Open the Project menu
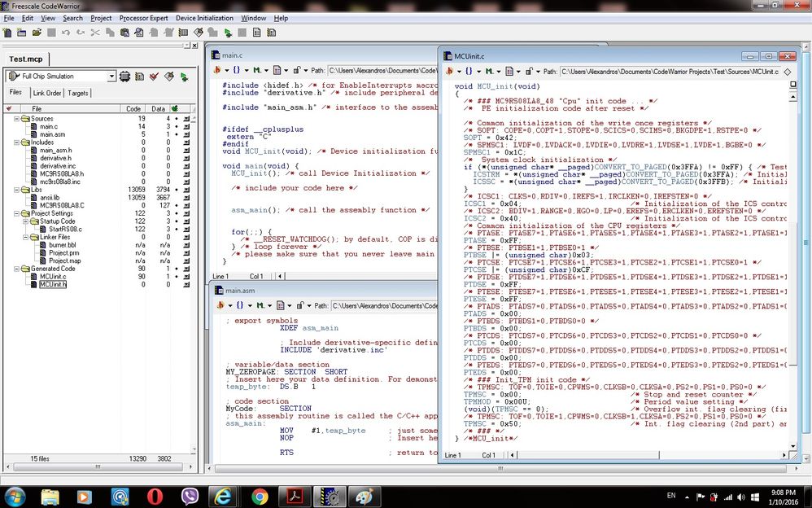The width and height of the screenshot is (812, 508). point(101,18)
